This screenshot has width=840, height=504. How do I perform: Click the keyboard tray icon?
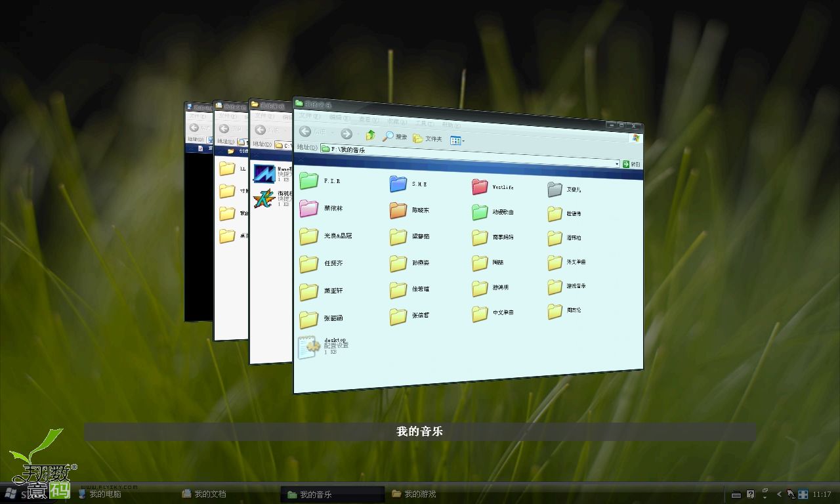pyautogui.click(x=736, y=495)
